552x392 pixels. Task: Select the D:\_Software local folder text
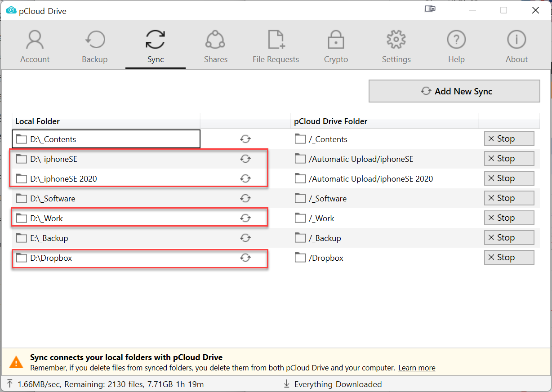point(53,198)
